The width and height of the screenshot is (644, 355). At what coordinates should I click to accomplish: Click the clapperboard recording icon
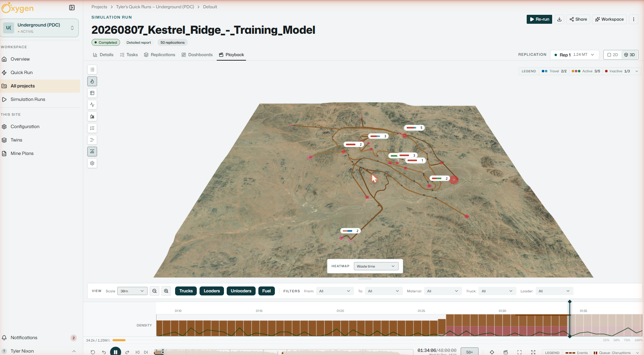click(506, 352)
